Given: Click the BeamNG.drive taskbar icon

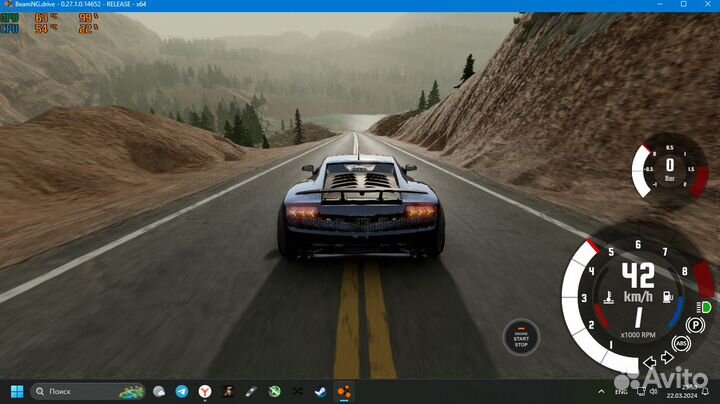Looking at the screenshot, I should (x=344, y=392).
